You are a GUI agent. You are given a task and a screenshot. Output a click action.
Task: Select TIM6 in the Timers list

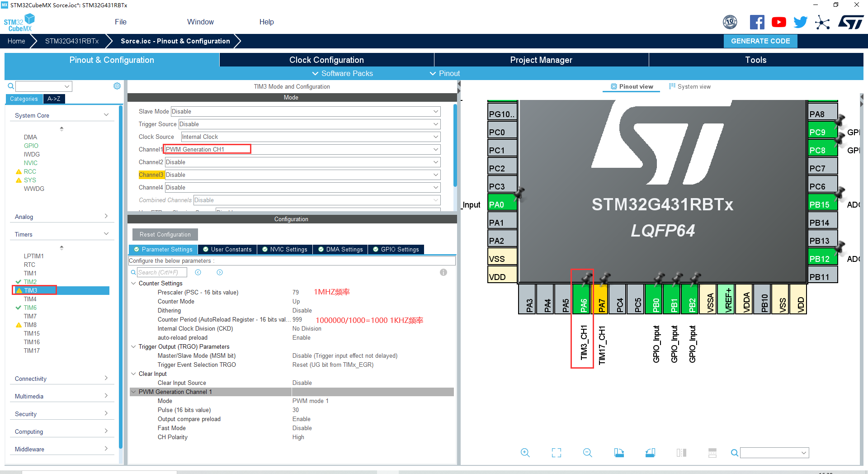click(30, 308)
